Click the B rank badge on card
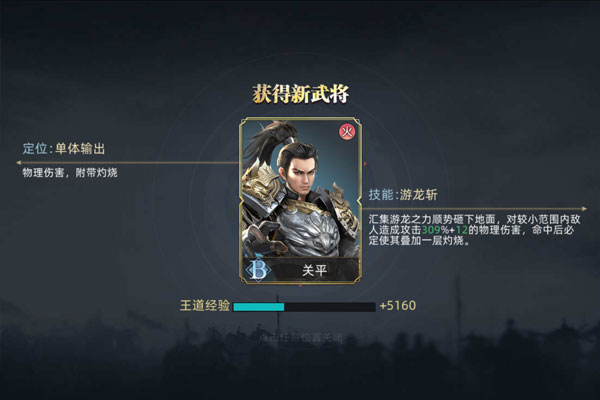The height and width of the screenshot is (400, 600). (259, 270)
